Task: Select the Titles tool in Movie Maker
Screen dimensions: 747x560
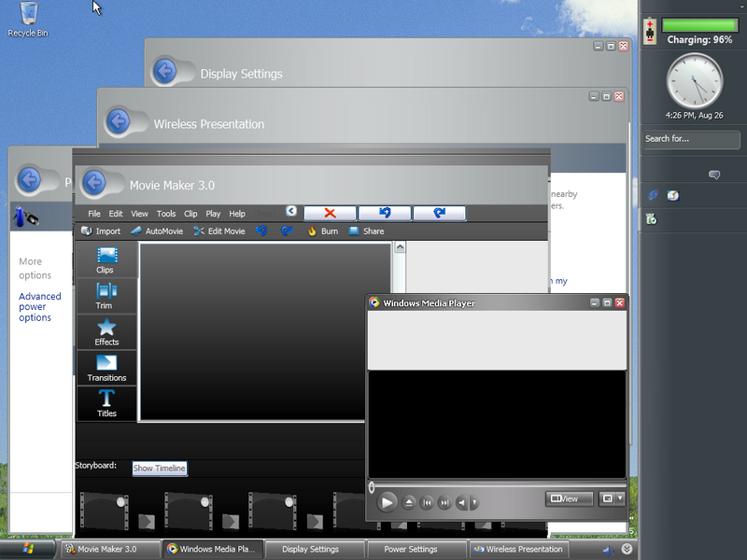Action: [x=106, y=403]
